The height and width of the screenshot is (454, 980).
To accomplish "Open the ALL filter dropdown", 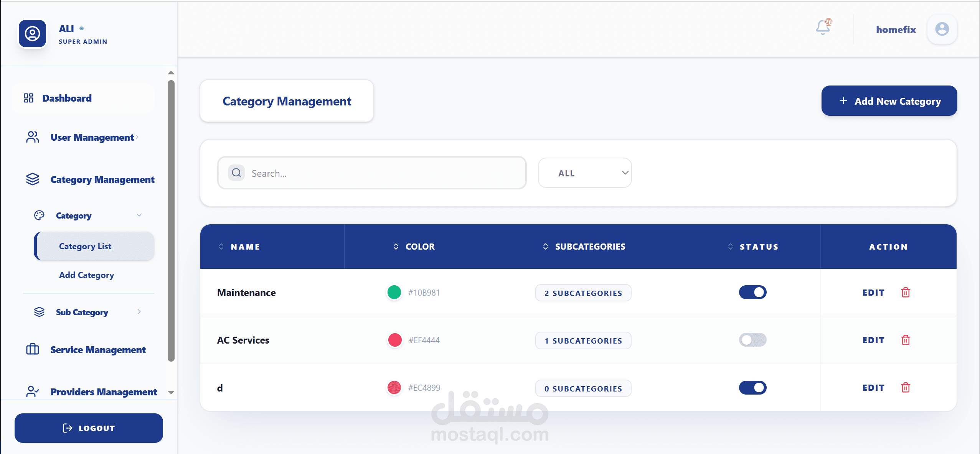I will click(584, 173).
